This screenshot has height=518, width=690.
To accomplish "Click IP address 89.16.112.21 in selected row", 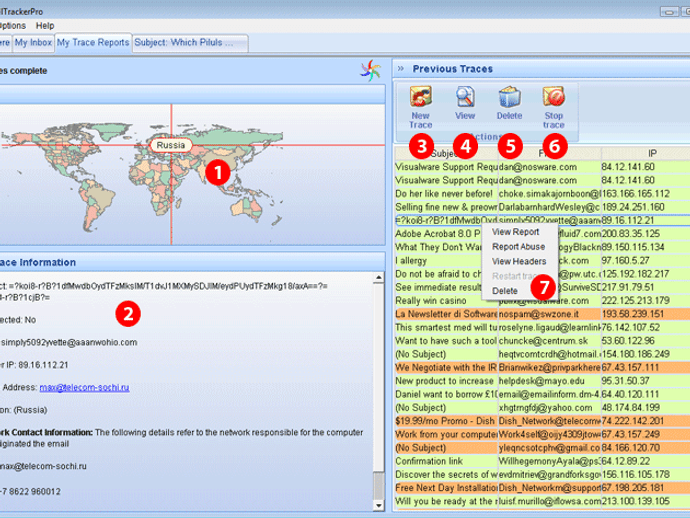I will click(628, 220).
